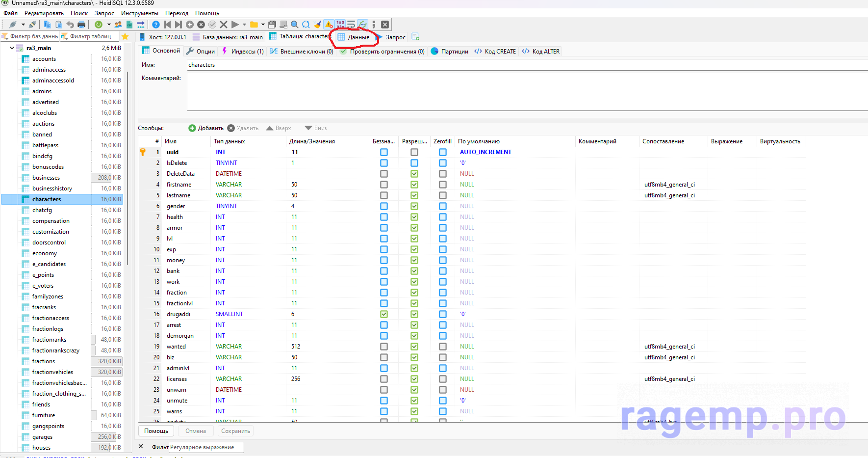Screen dimensions: 868x458
Task: Toggle Unsigned checkbox for drugaddi row
Action: [x=384, y=314]
